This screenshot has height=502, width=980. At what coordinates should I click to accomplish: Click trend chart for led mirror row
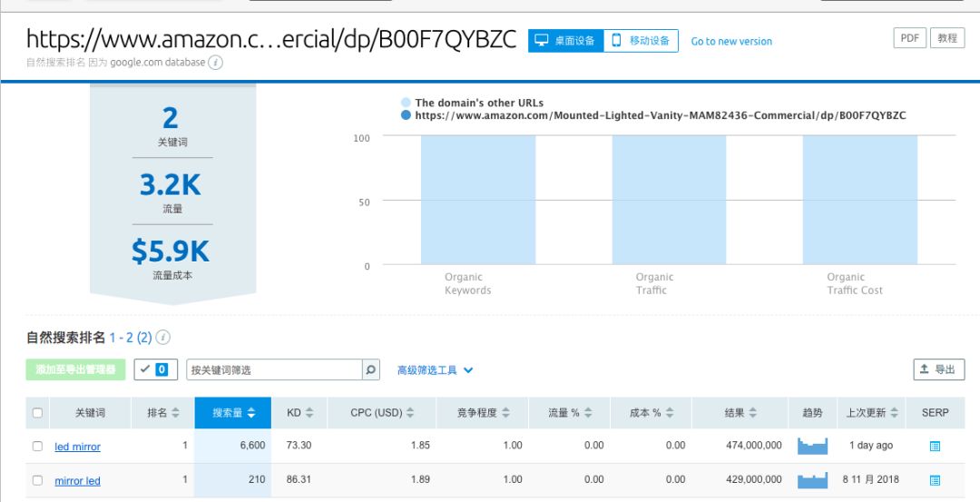click(812, 446)
